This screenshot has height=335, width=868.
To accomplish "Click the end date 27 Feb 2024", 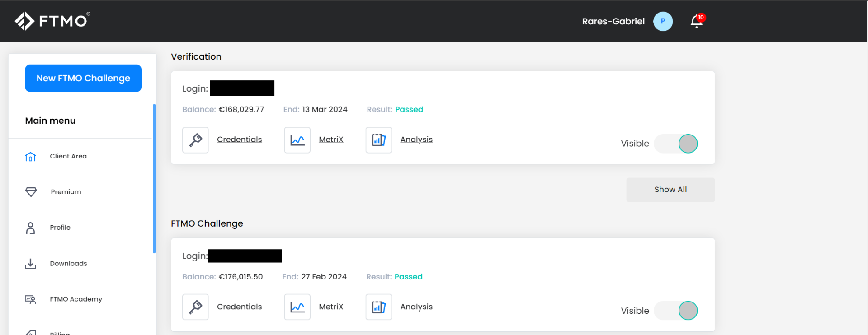I will tap(324, 277).
